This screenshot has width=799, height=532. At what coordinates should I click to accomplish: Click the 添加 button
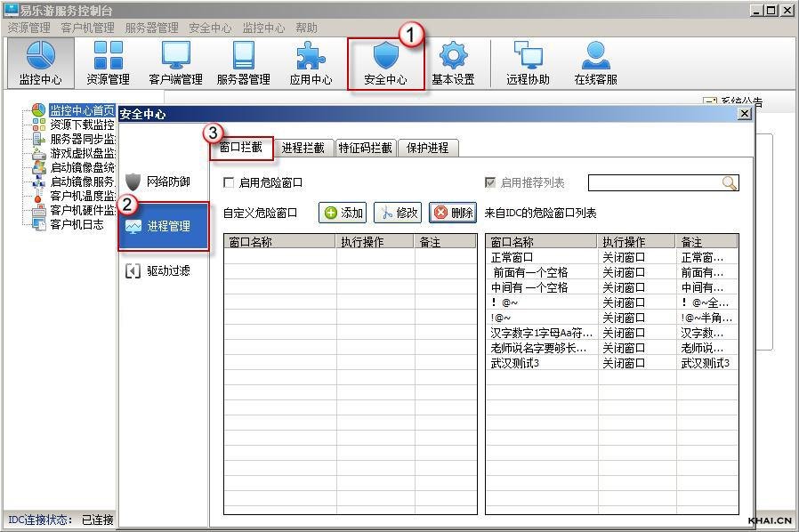tap(343, 214)
